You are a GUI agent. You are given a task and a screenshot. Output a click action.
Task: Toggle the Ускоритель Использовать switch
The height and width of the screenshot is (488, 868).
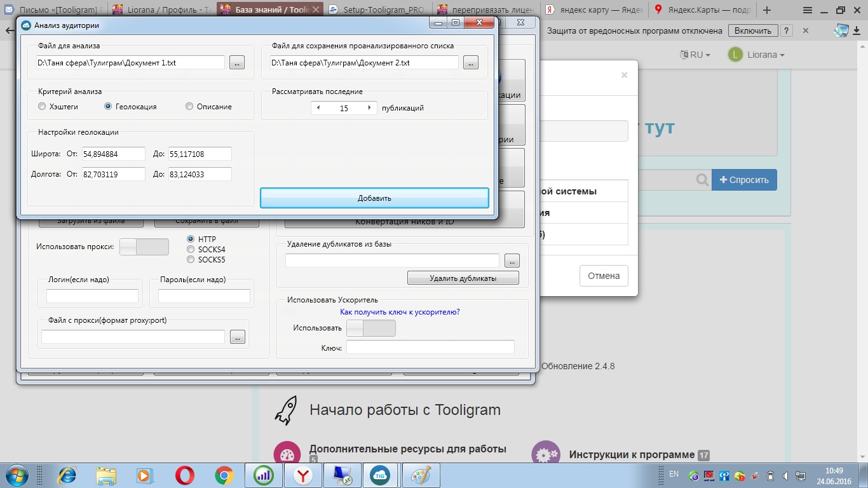pos(370,328)
